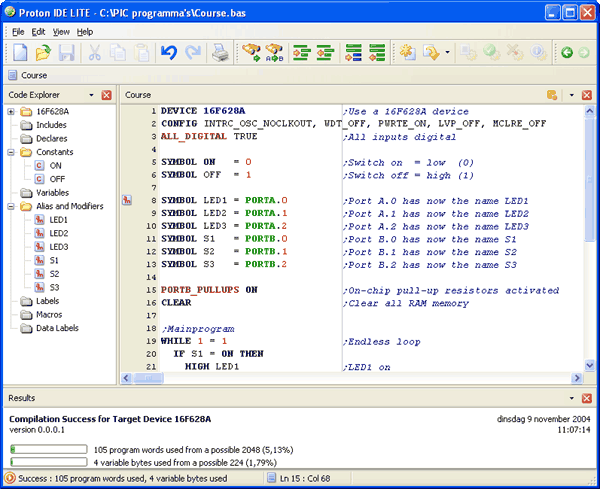Click the Course editor tab icon button
Screen dimensions: 600x489
[13, 75]
